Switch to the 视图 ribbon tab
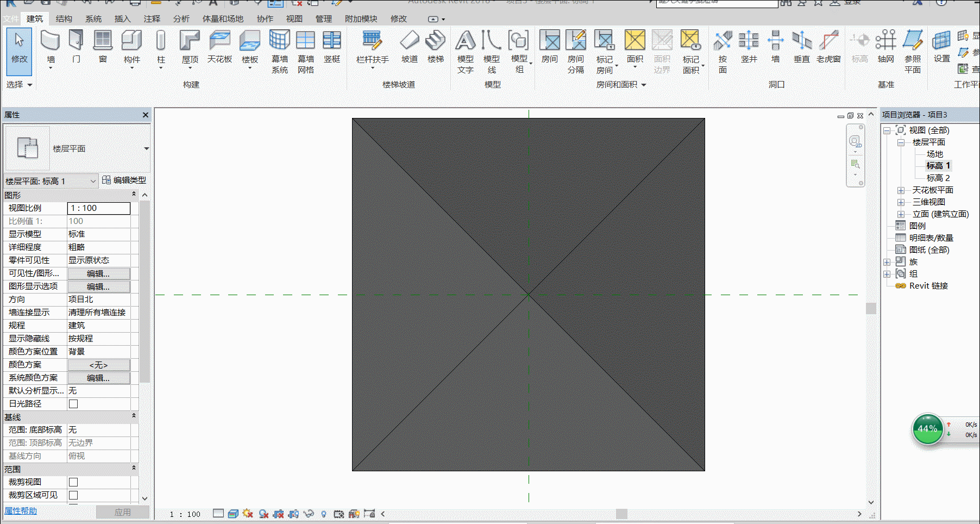 pyautogui.click(x=294, y=18)
